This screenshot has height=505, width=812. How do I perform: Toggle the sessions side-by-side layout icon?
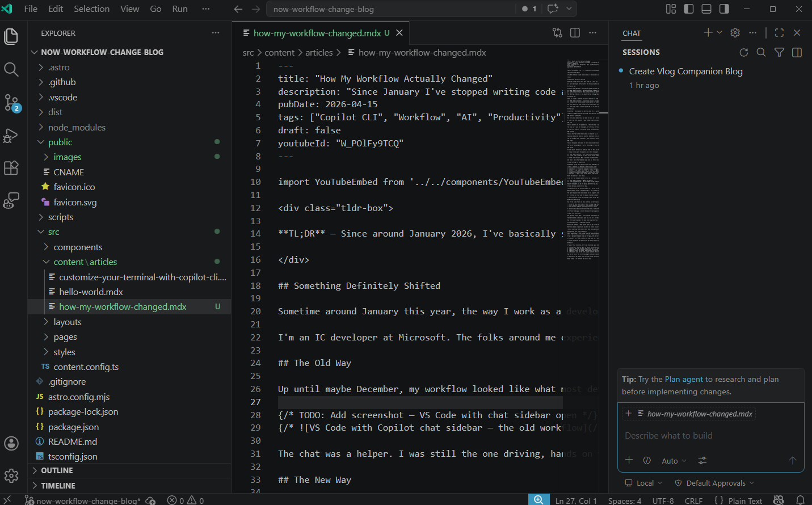pyautogui.click(x=797, y=52)
